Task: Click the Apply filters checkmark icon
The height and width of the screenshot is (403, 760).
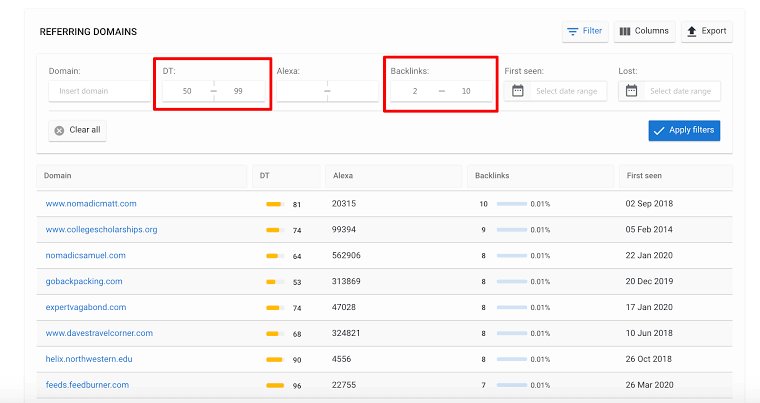Action: 658,131
